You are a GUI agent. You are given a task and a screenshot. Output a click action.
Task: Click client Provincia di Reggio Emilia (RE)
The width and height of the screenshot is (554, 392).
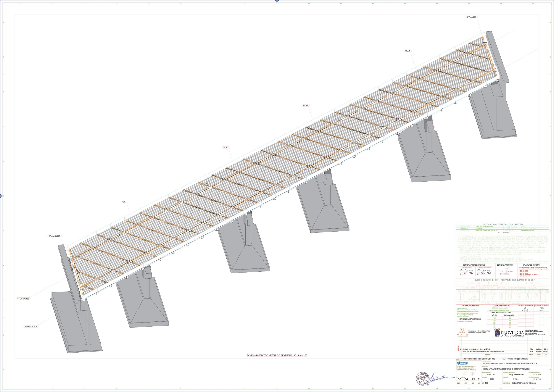coord(518,359)
